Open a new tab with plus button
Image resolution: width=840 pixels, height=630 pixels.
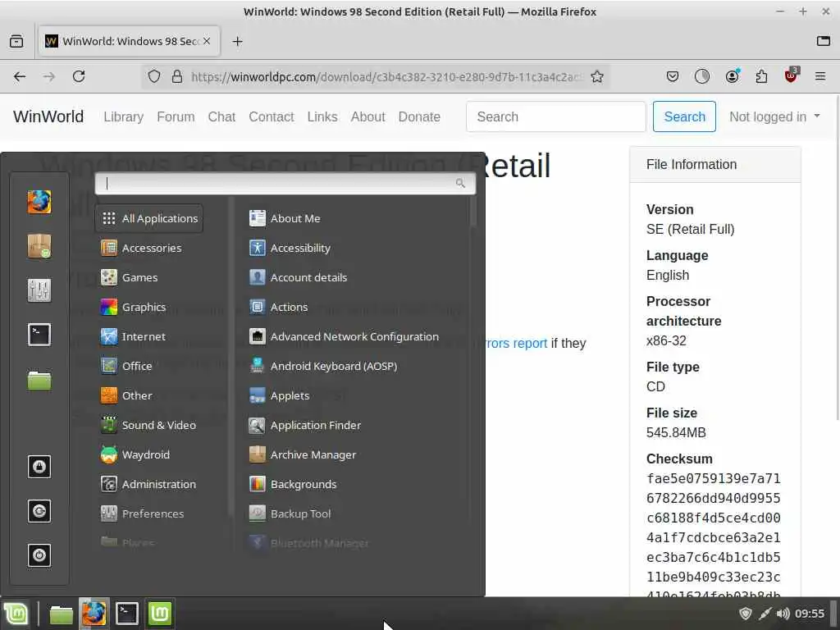pyautogui.click(x=237, y=41)
